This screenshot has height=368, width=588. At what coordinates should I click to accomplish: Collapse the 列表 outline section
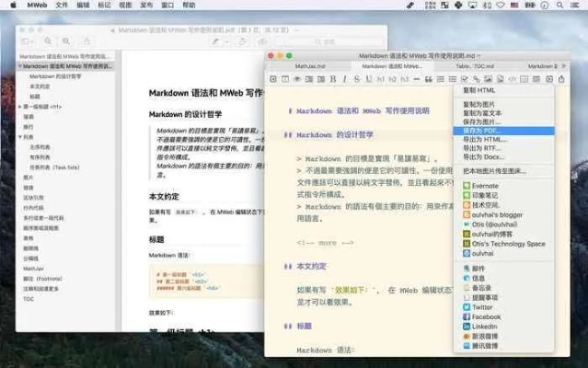tap(20, 136)
